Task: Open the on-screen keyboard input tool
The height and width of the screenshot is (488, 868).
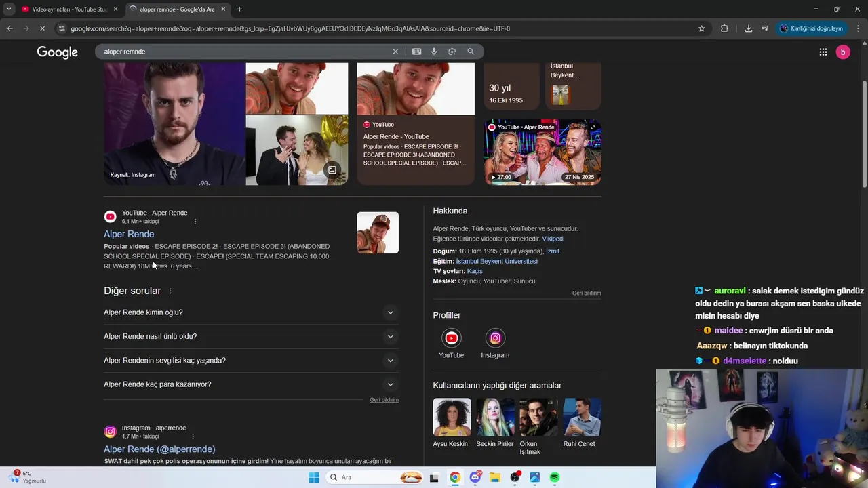Action: coord(416,52)
